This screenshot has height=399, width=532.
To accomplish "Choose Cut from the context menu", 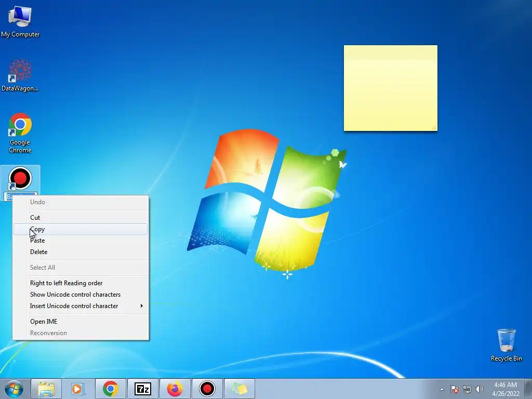I will click(81, 218).
